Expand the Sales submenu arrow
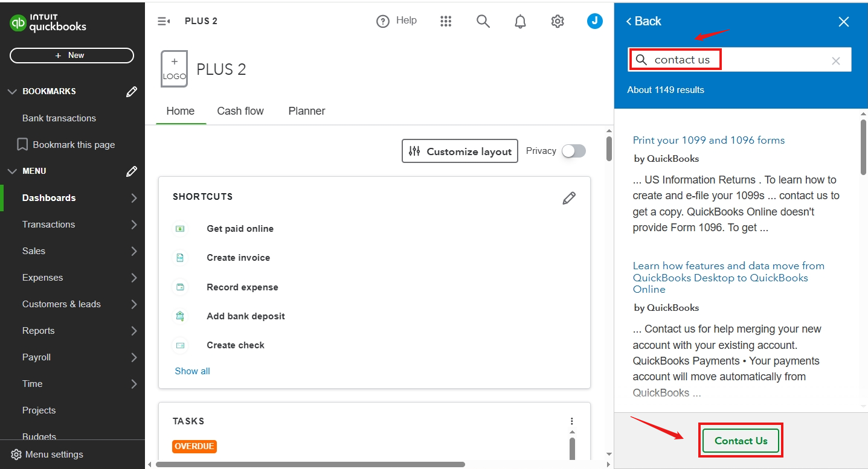This screenshot has height=469, width=868. tap(134, 251)
